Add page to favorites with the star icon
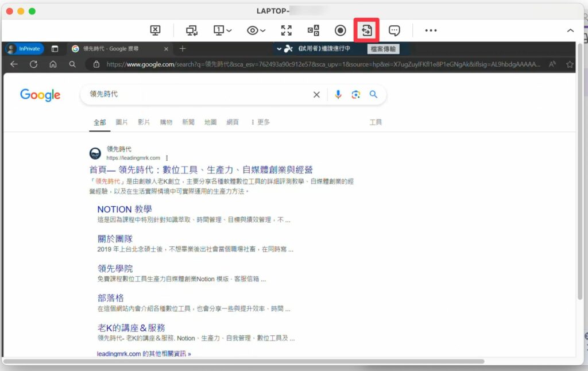Image resolution: width=588 pixels, height=371 pixels. point(570,64)
